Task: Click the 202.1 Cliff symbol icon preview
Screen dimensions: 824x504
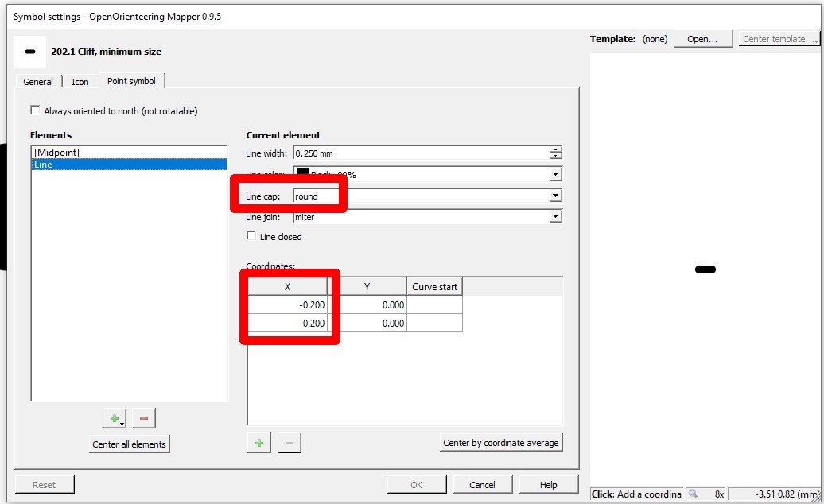Action: 30,52
